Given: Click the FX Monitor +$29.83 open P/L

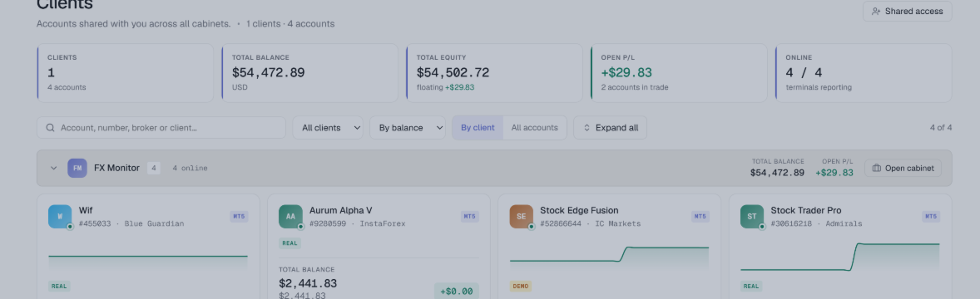Looking at the screenshot, I should (834, 173).
